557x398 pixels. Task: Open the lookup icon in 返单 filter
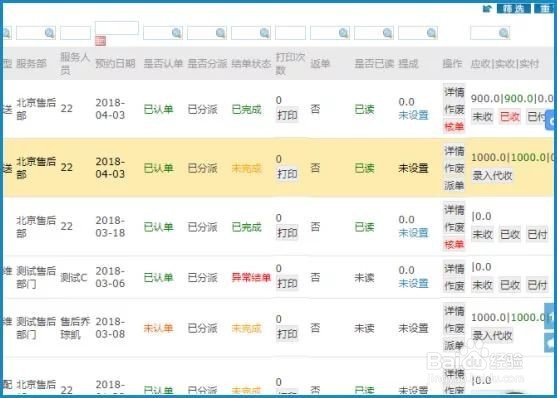[344, 33]
